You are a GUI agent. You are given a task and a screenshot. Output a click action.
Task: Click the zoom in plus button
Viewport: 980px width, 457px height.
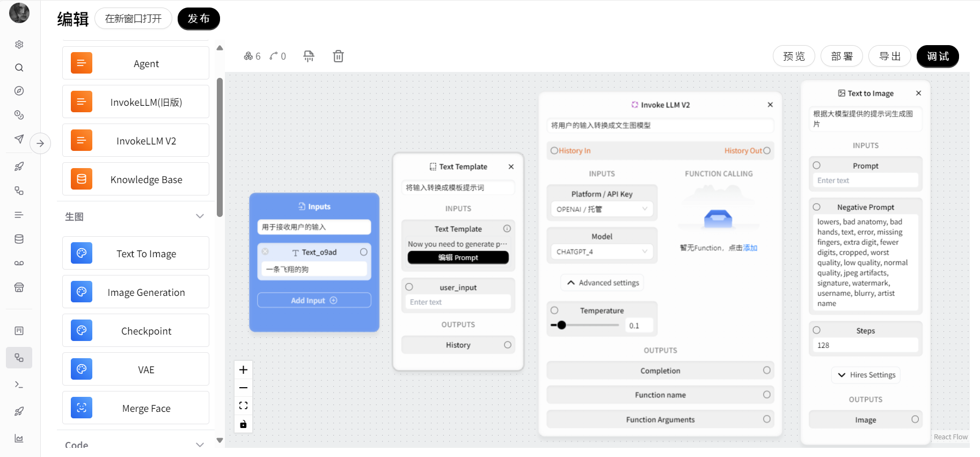[x=243, y=369]
